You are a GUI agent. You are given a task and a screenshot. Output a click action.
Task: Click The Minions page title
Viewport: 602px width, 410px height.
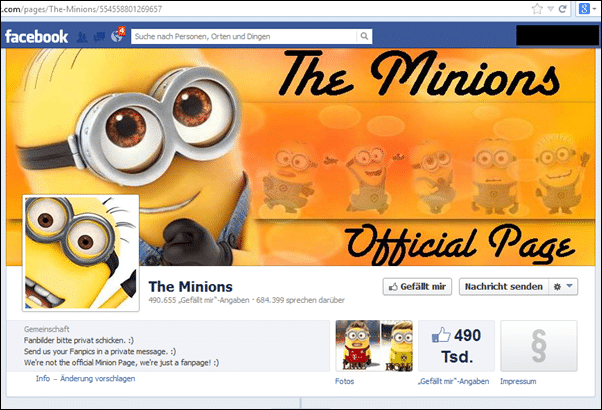coord(190,287)
